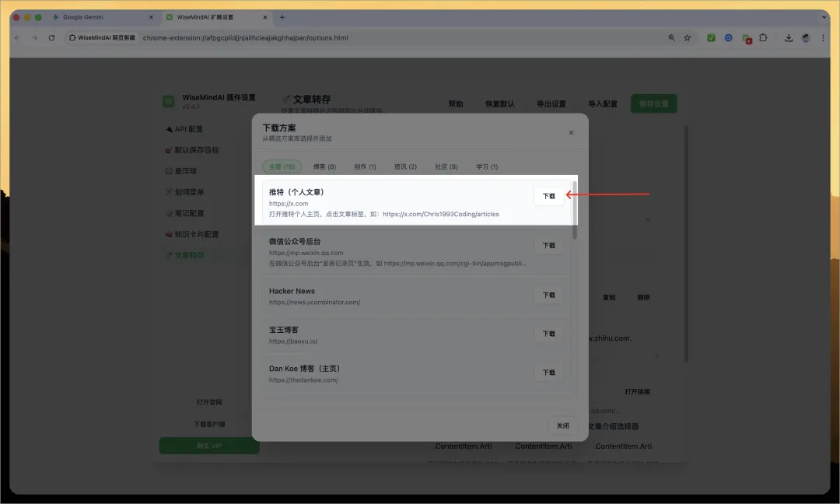Click the bookmark star in the address bar

(688, 37)
